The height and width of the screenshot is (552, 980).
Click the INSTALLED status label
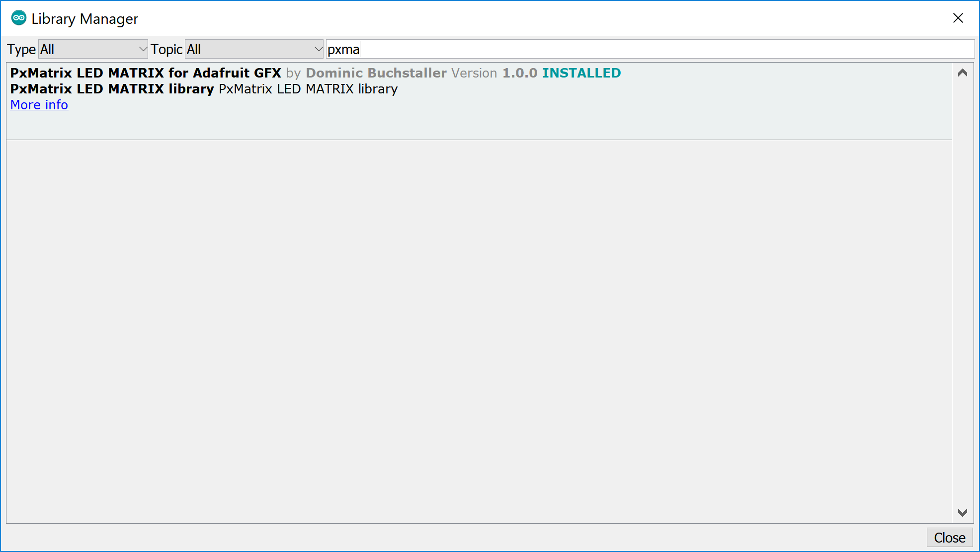point(581,73)
